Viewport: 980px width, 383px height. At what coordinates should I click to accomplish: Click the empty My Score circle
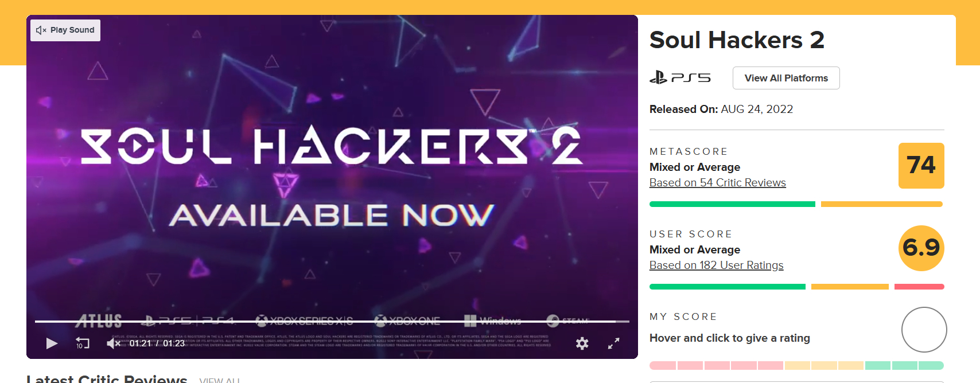pyautogui.click(x=924, y=330)
